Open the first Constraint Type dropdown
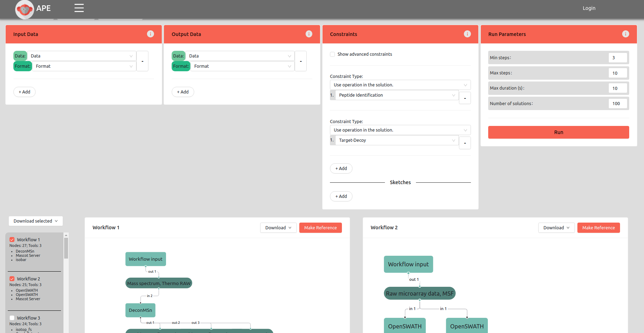 [400, 85]
